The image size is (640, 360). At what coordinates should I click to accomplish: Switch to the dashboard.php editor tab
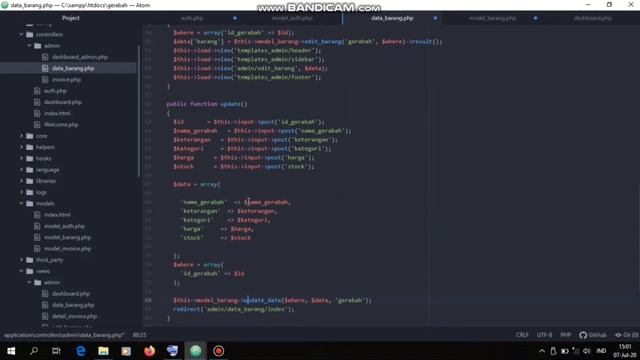(x=592, y=18)
